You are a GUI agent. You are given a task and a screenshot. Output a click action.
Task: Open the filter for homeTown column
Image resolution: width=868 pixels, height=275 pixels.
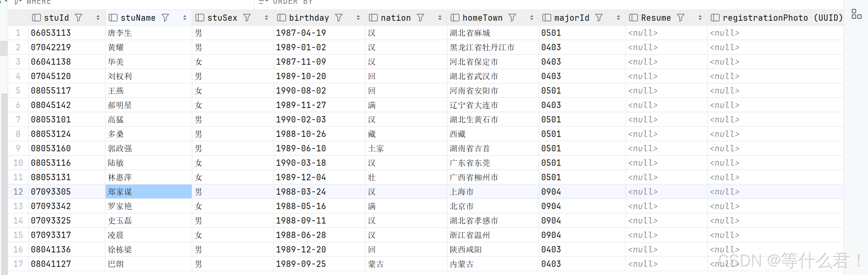coord(512,18)
